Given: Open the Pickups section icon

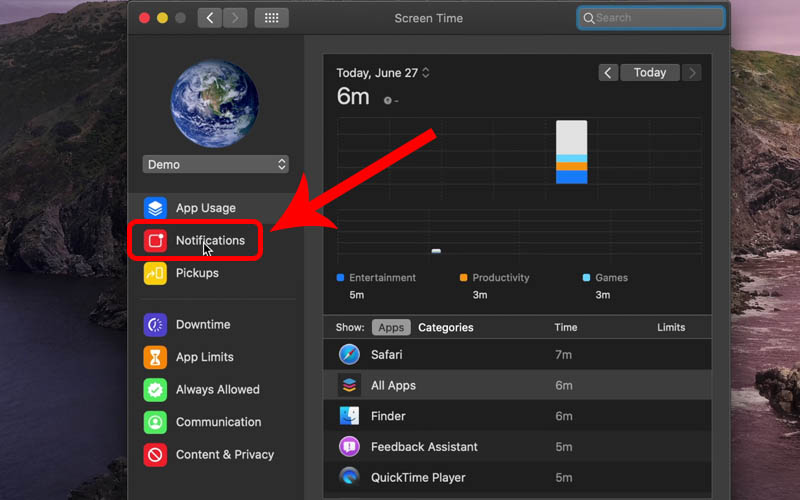Looking at the screenshot, I should tap(155, 273).
